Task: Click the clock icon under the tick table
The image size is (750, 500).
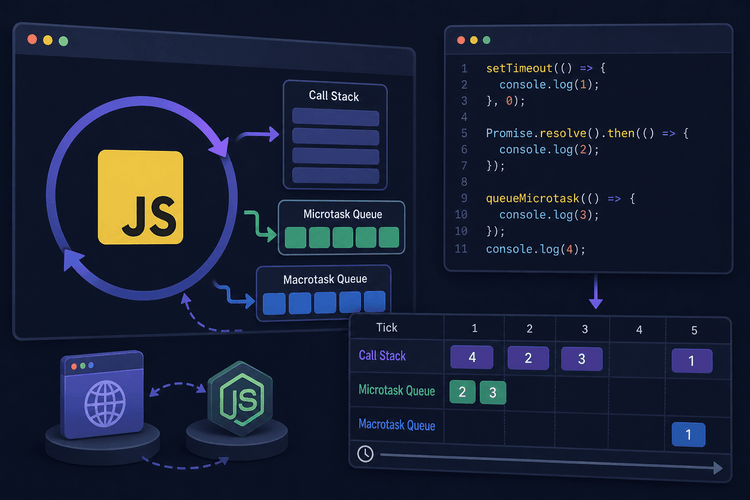Action: 365,454
